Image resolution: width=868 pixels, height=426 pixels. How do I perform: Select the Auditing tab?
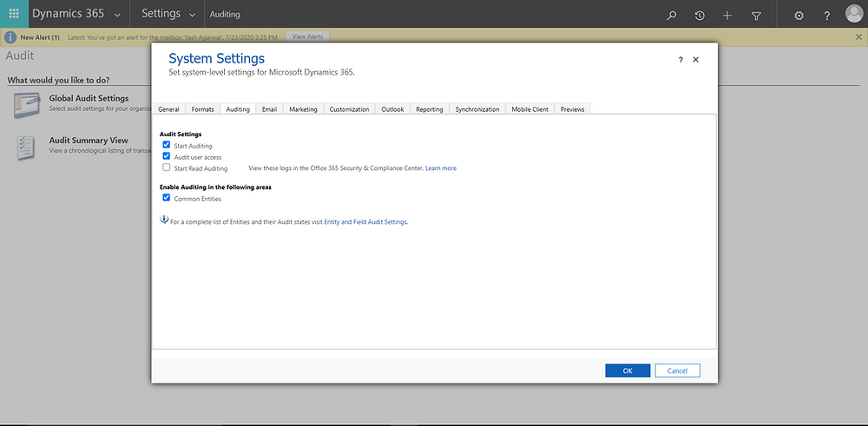point(238,109)
